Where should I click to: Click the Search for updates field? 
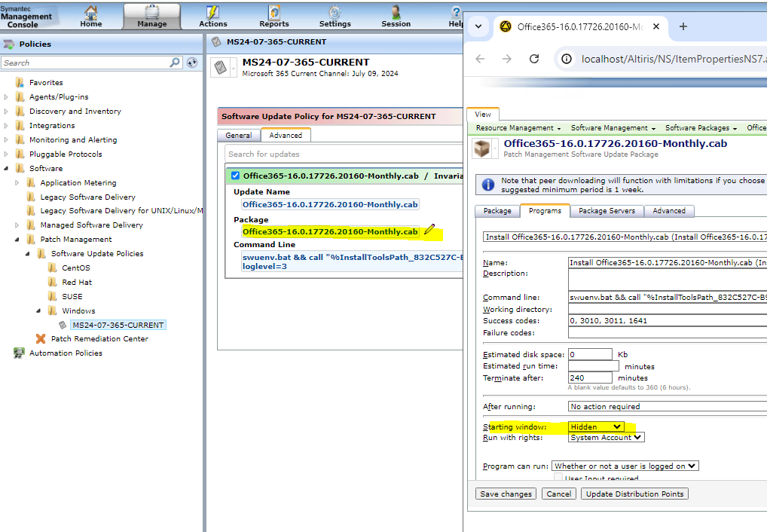(x=344, y=154)
